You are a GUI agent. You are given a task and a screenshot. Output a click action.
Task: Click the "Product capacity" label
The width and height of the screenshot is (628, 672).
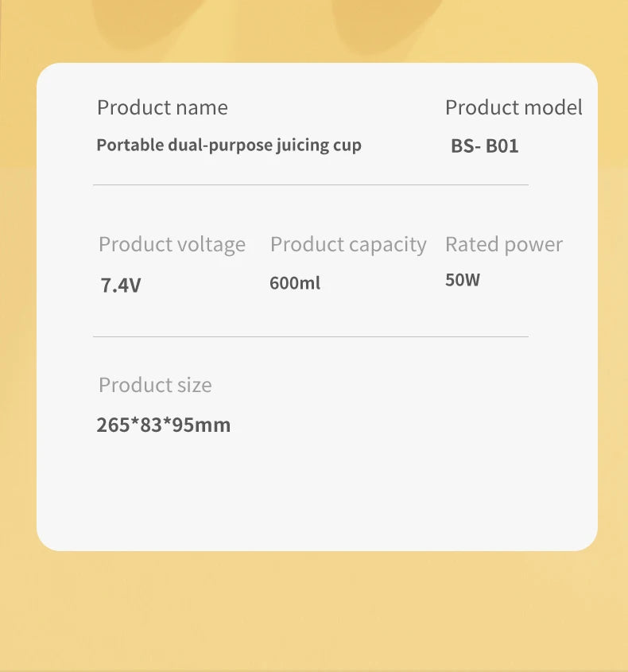[x=348, y=244]
